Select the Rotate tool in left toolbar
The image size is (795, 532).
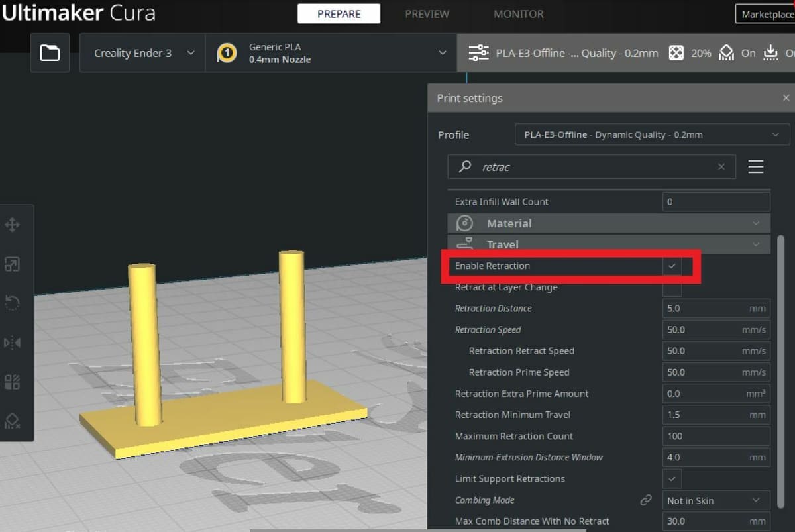coord(13,303)
